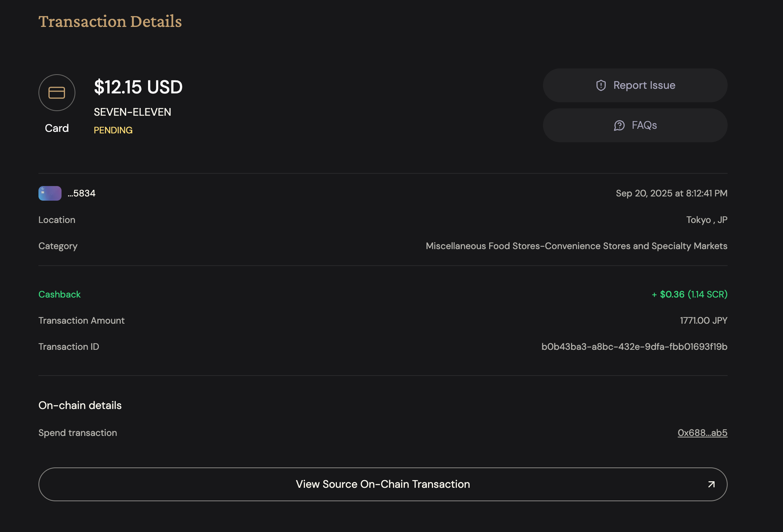Click the transaction date and time
The width and height of the screenshot is (783, 532).
671,193
